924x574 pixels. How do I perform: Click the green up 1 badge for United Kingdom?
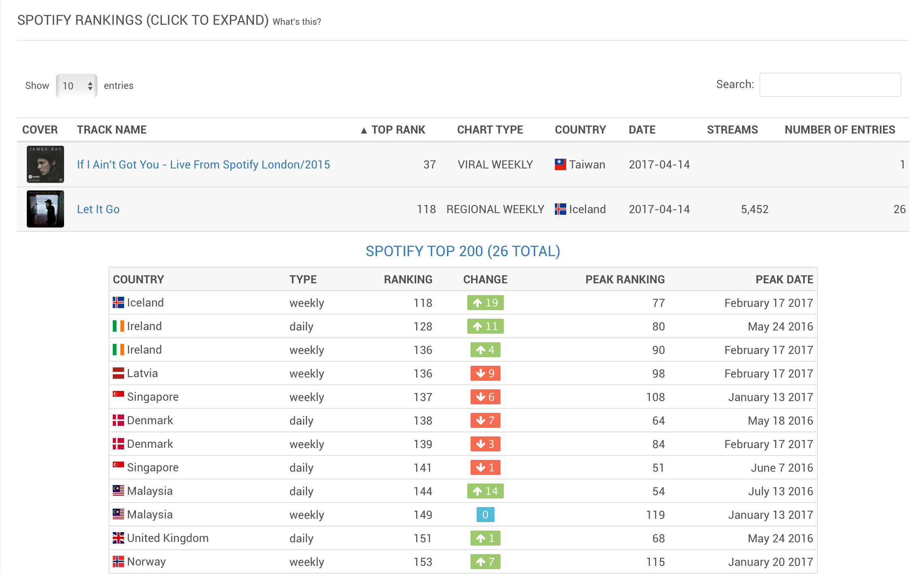tap(485, 538)
